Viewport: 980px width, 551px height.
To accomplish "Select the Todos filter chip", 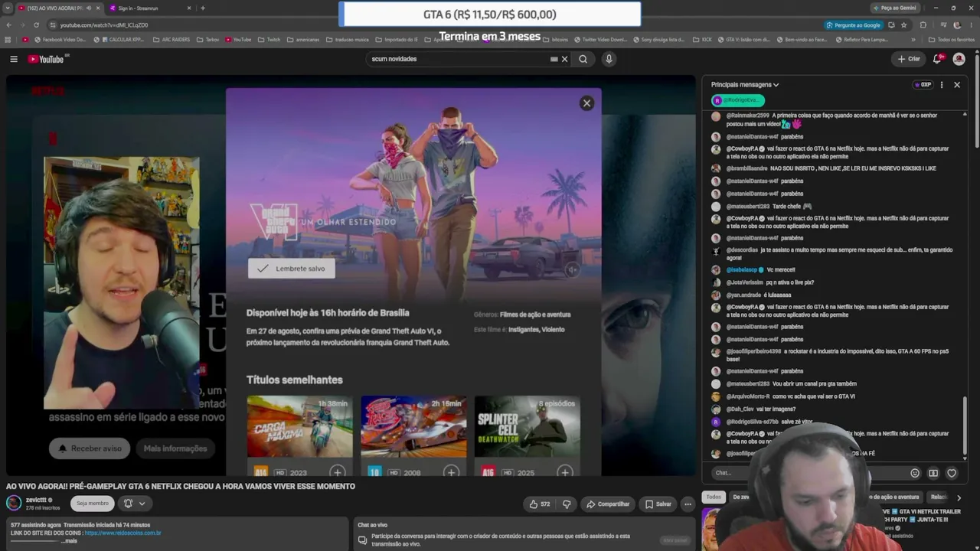I will tap(714, 497).
